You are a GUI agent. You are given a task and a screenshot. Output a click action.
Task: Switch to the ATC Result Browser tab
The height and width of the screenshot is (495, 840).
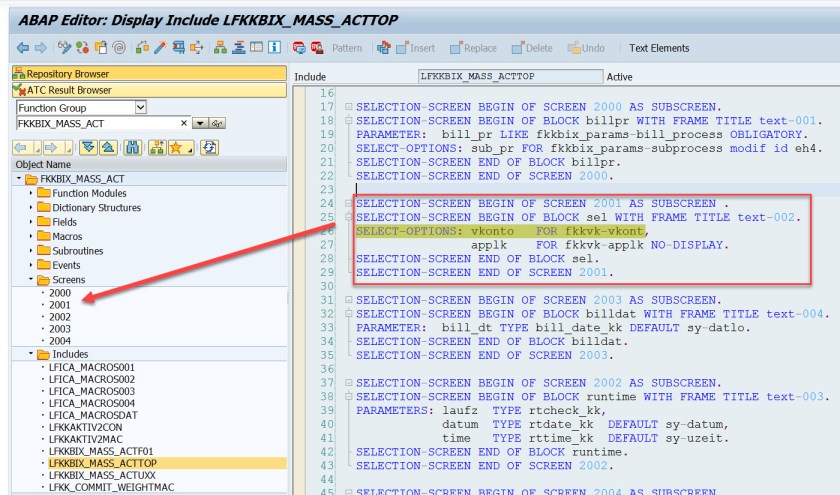tap(69, 90)
